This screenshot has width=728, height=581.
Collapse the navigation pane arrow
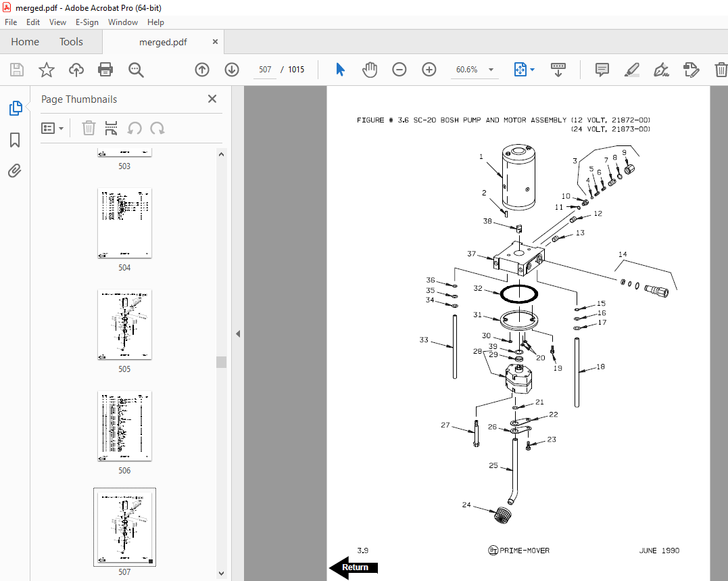[x=238, y=334]
